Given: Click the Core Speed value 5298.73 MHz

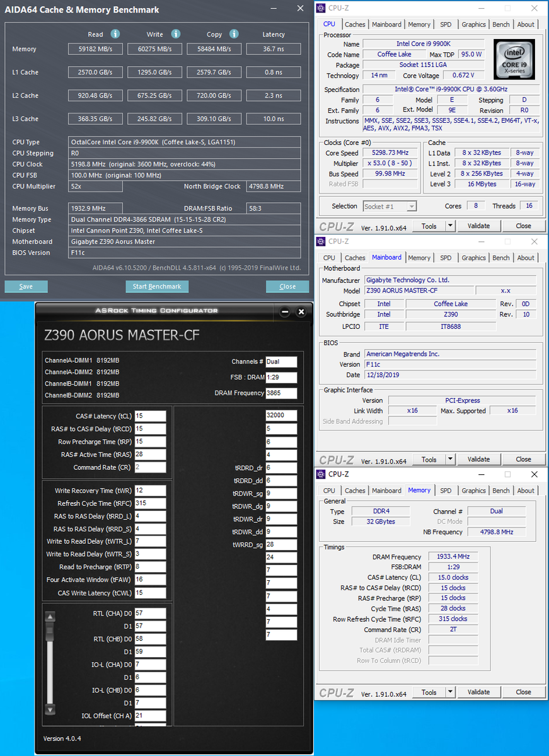Looking at the screenshot, I should pyautogui.click(x=390, y=153).
